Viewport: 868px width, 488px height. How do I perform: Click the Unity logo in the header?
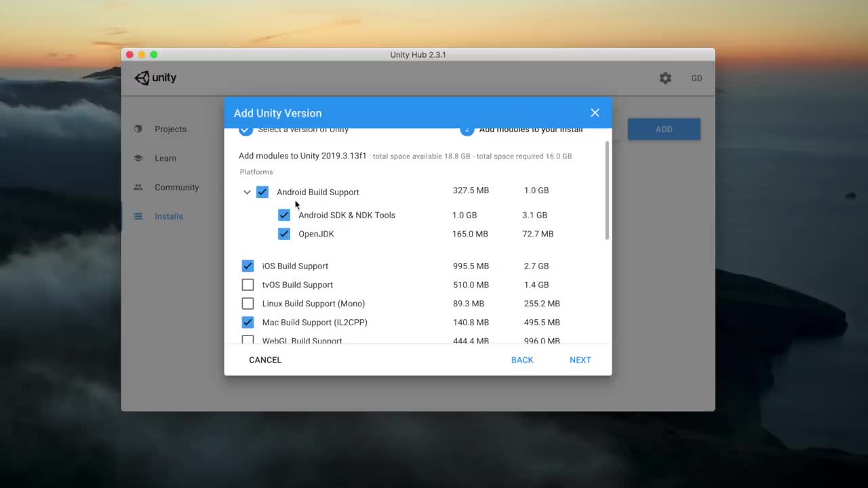point(155,78)
